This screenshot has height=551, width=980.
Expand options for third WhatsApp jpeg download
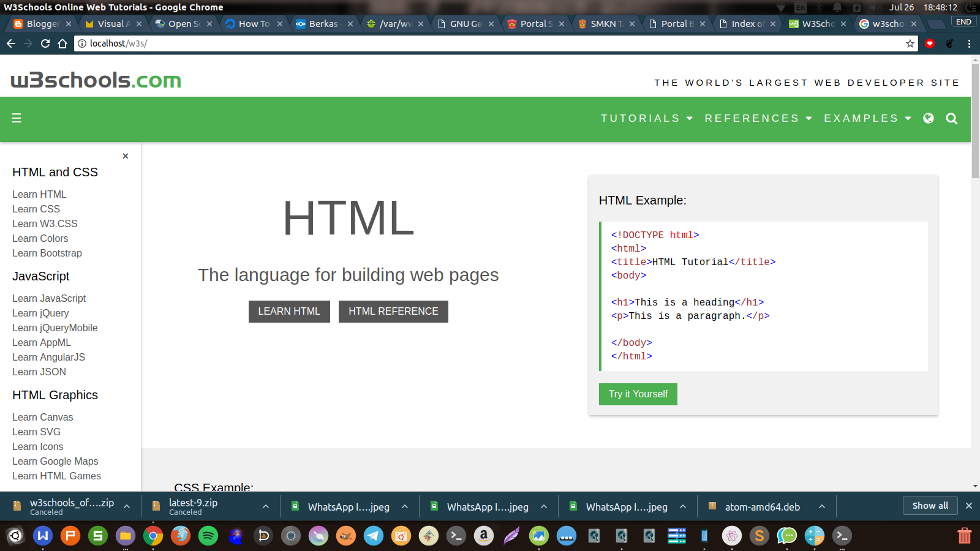tap(683, 507)
